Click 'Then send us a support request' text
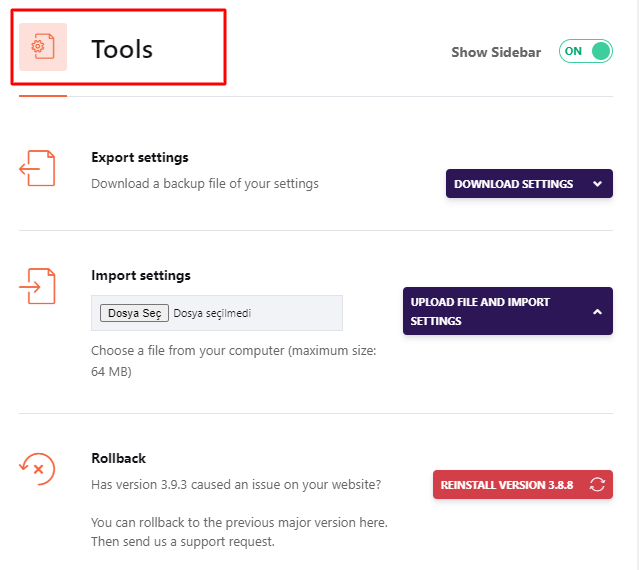 (x=183, y=541)
